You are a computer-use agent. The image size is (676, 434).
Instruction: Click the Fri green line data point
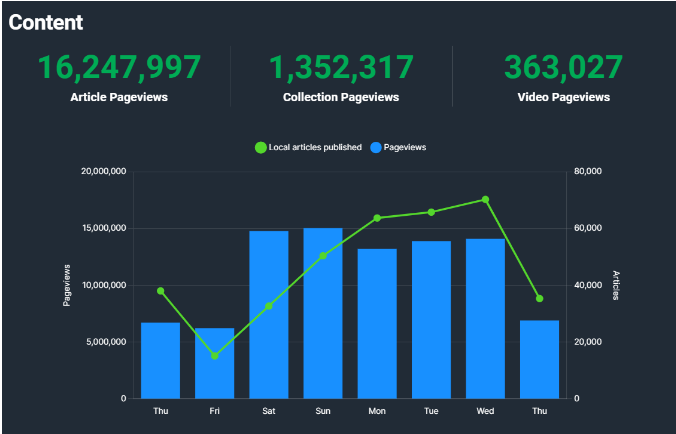214,356
